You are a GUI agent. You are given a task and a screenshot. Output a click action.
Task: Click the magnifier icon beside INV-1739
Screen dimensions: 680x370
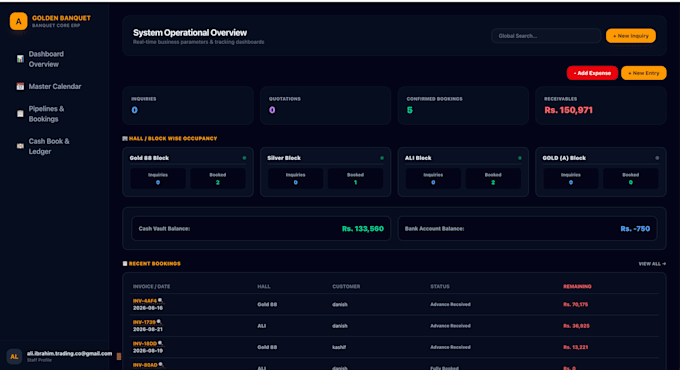pos(159,322)
